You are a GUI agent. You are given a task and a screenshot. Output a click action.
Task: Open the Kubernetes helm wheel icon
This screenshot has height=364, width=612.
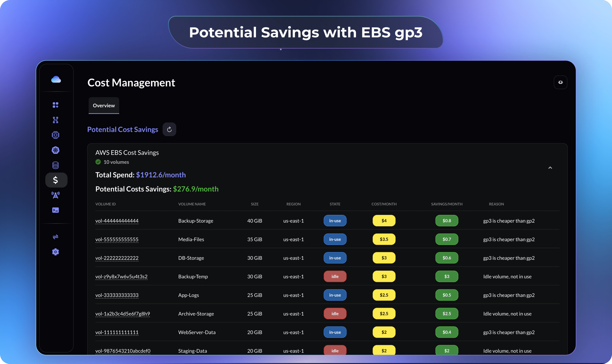click(x=55, y=150)
